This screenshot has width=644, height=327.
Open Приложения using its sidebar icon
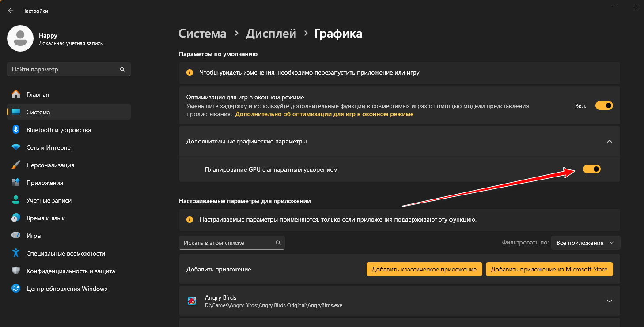(x=16, y=183)
